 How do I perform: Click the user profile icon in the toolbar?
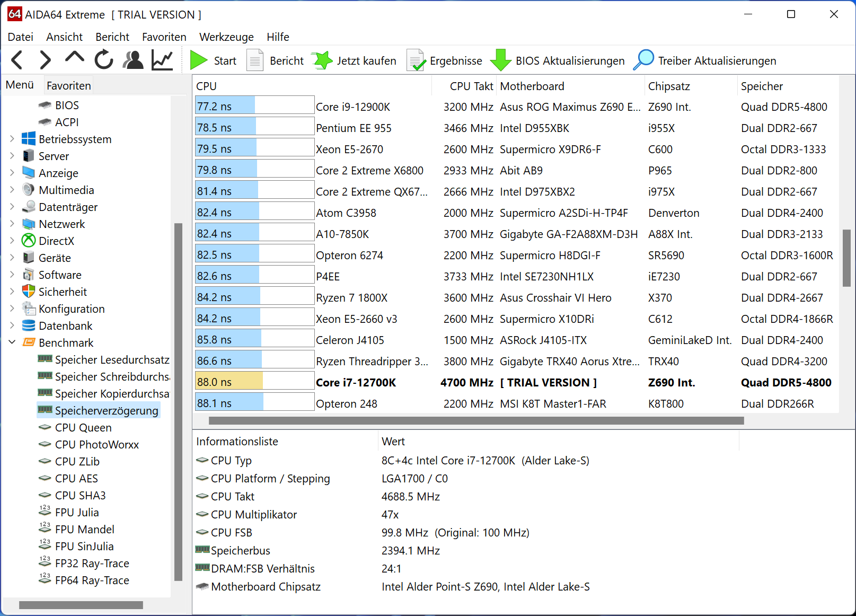[x=133, y=60]
